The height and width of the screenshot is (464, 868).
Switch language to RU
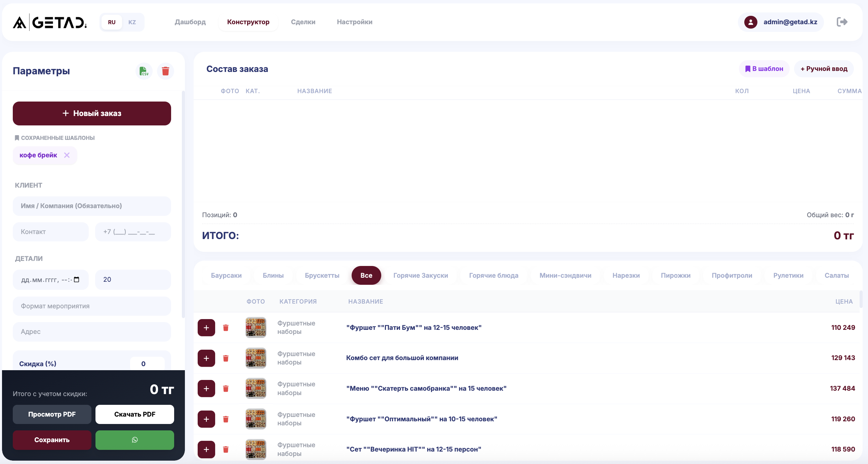click(112, 22)
